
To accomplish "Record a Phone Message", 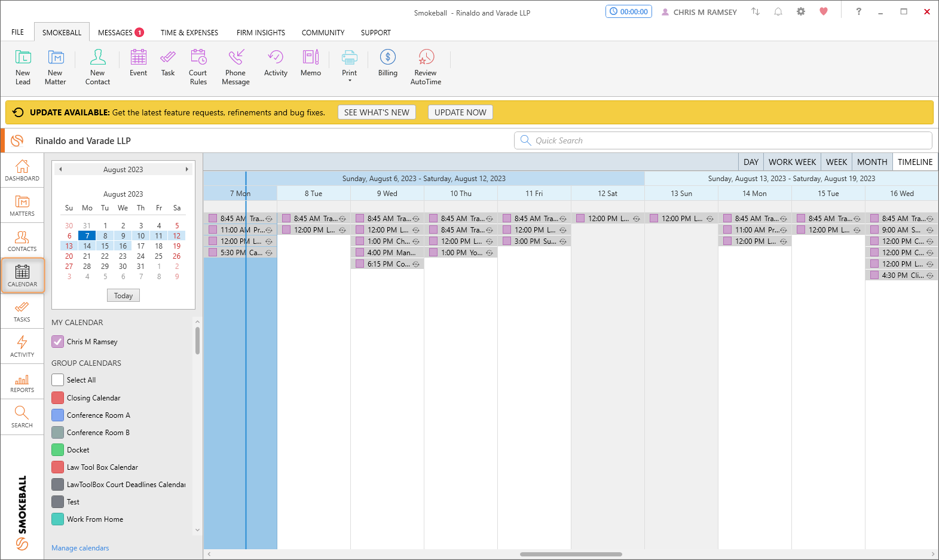I will 235,67.
